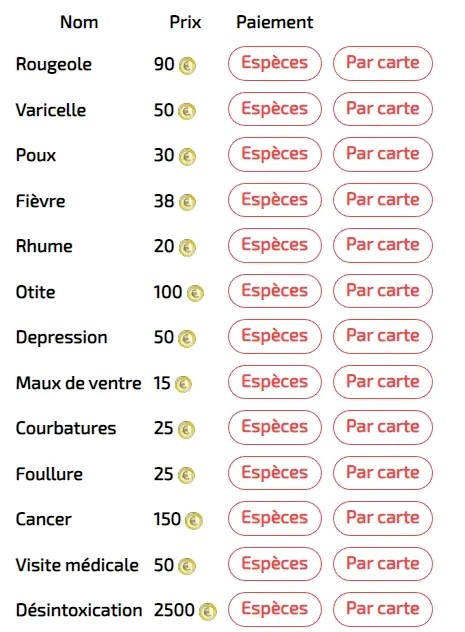Screen dimensions: 465x632
Task: Click the coin icon beside Fièvre's price 38
Action: click(187, 202)
